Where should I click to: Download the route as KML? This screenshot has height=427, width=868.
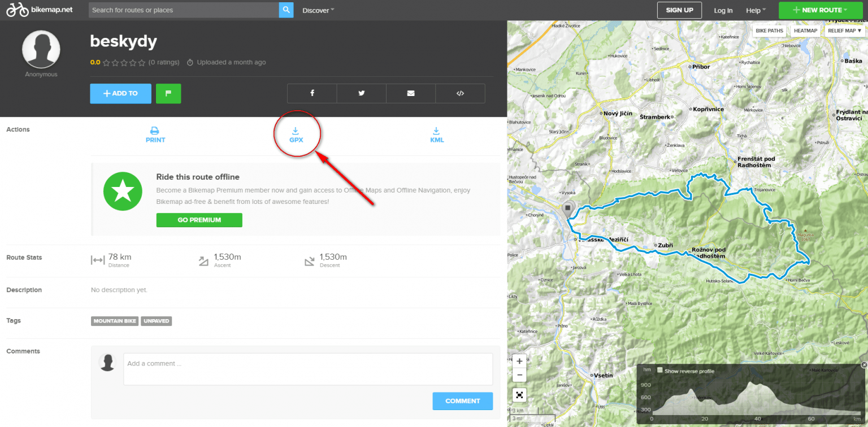(x=437, y=135)
